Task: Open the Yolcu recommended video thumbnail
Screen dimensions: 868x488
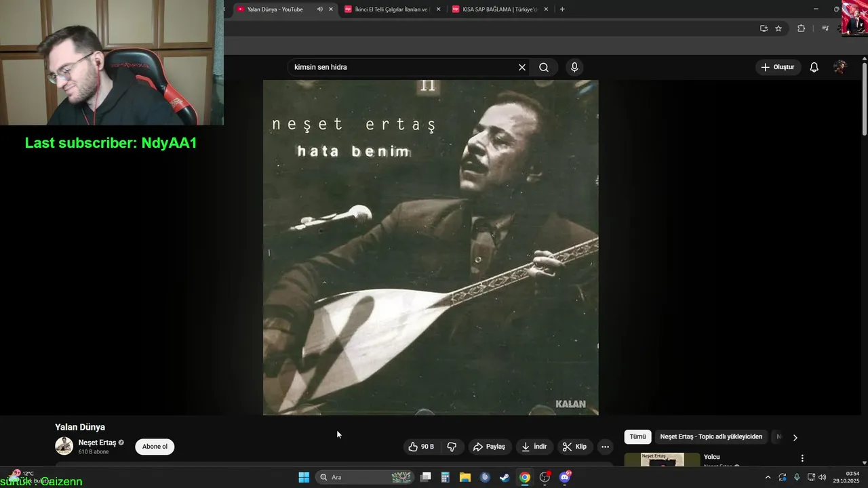Action: coord(662,460)
